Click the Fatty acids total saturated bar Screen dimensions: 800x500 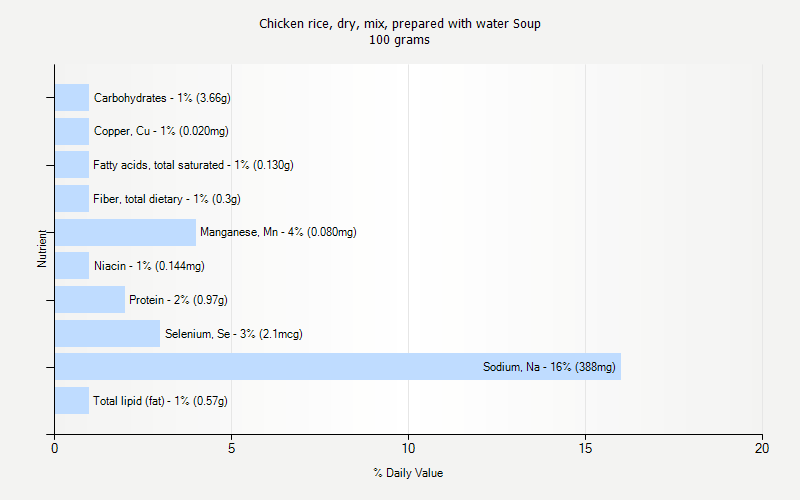[x=72, y=165]
